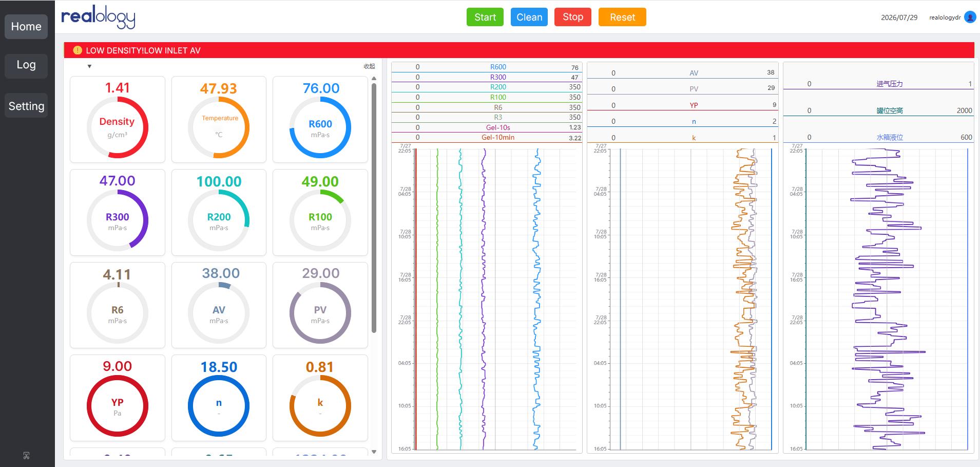This screenshot has width=980, height=467.
Task: Click the PV gauge ring
Action: [320, 312]
